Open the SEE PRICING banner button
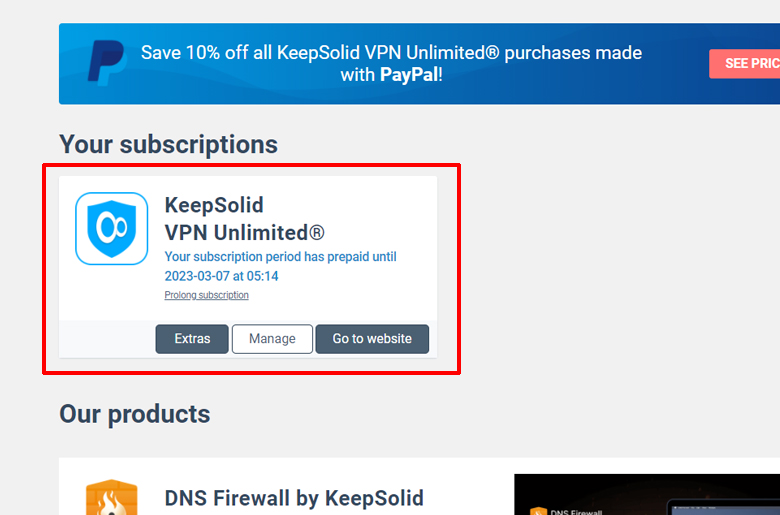This screenshot has width=780, height=515. [x=745, y=63]
